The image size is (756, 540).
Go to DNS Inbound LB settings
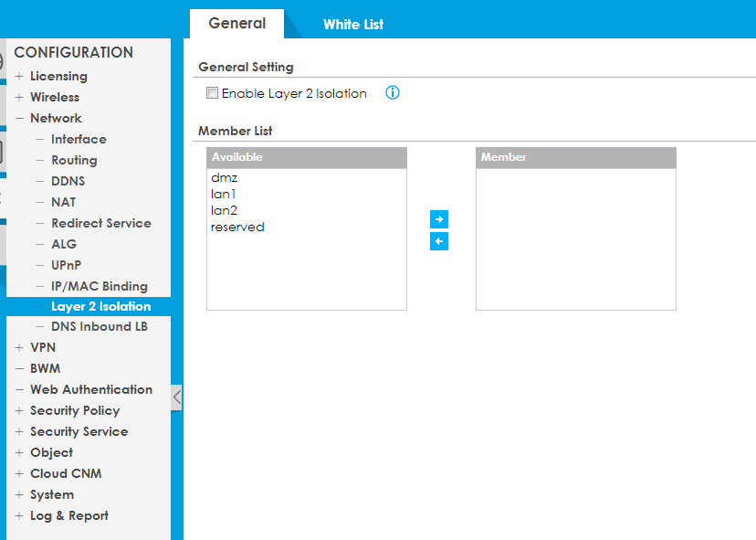click(x=99, y=326)
